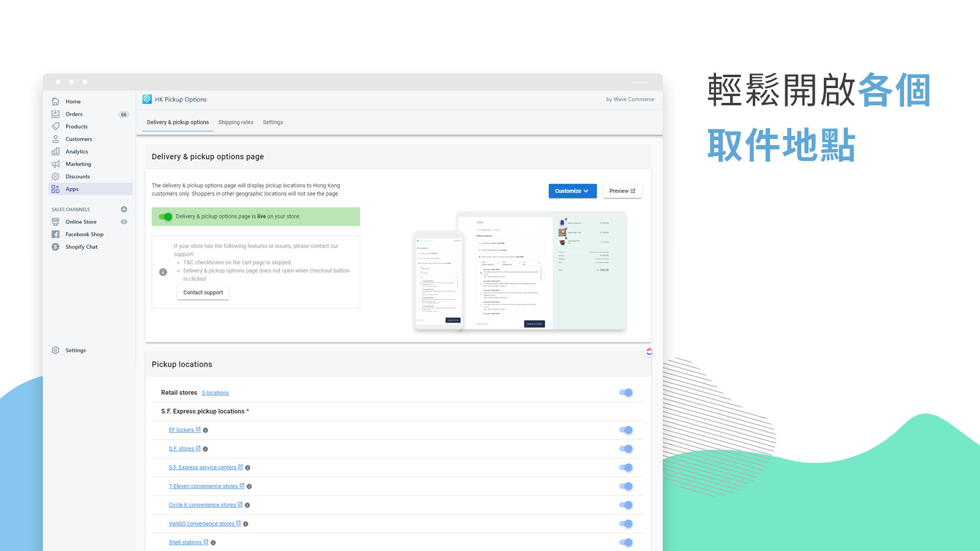Viewport: 980px width, 551px height.
Task: Click 'by Wave Commerce' text
Action: pos(630,99)
